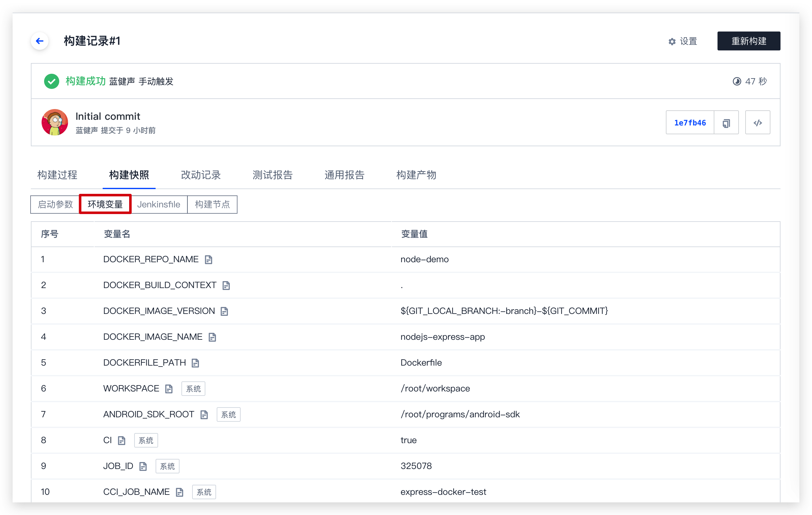Click the 序号 column header
This screenshot has height=515, width=812.
tap(49, 234)
